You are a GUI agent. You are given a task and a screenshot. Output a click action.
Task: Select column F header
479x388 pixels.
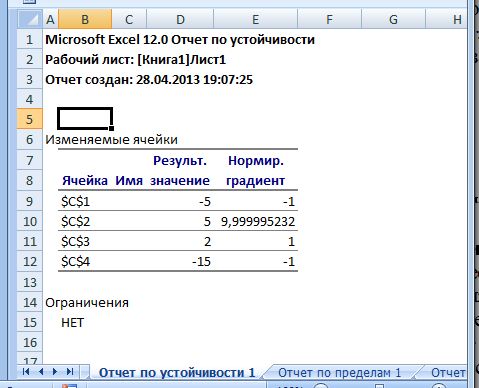click(x=329, y=19)
